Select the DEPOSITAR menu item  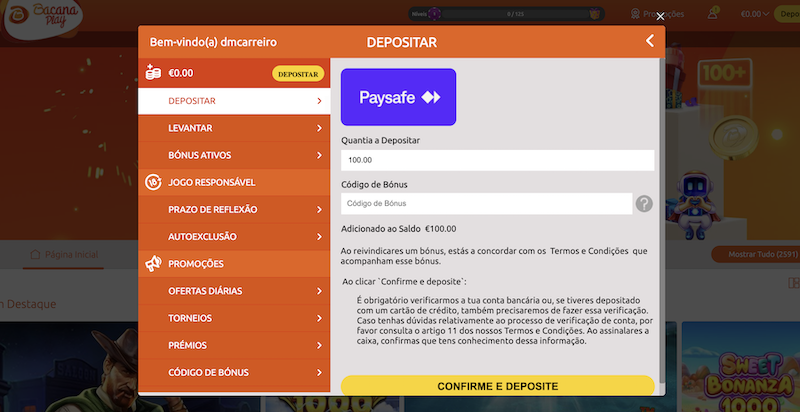click(x=234, y=101)
